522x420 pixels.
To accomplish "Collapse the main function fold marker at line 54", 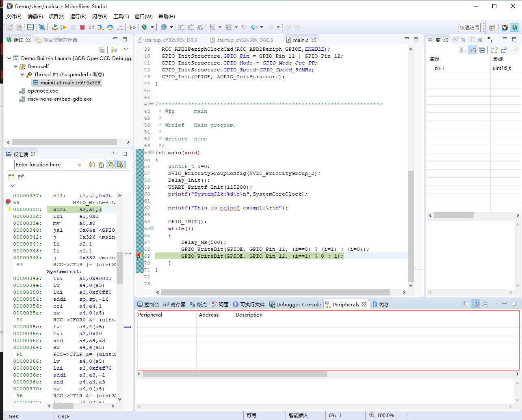I will (152, 153).
